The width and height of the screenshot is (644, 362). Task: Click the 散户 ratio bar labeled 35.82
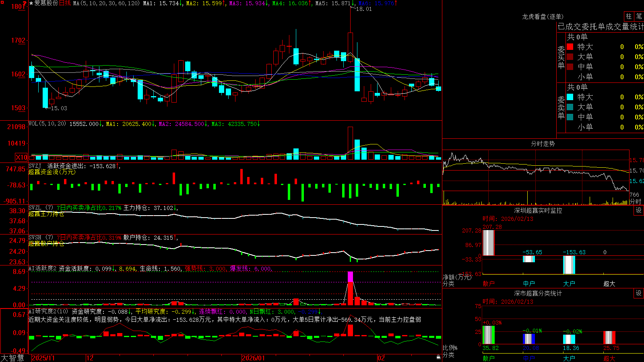click(489, 335)
